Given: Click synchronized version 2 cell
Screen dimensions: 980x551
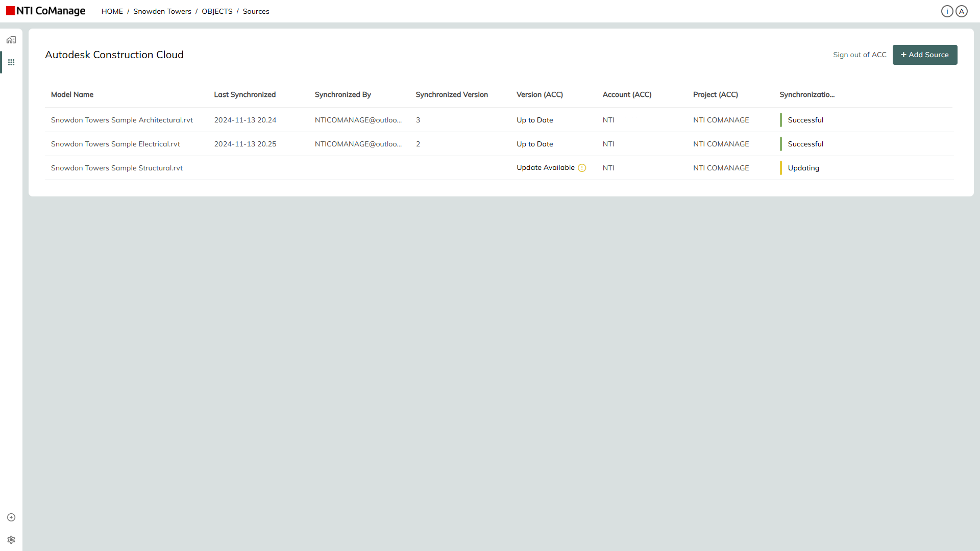Looking at the screenshot, I should [418, 144].
